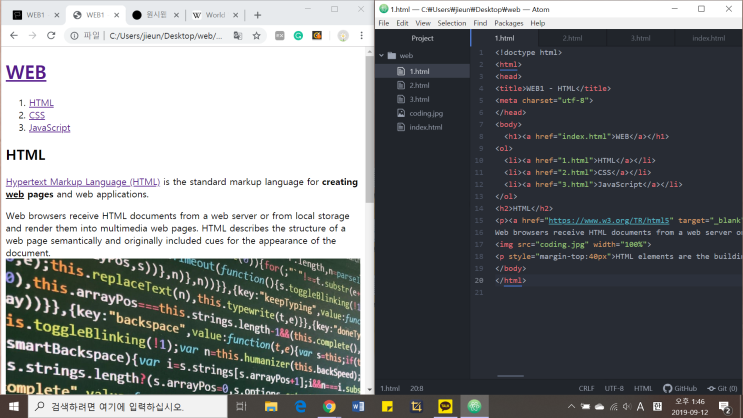Open Chrome from the taskbar

329,406
